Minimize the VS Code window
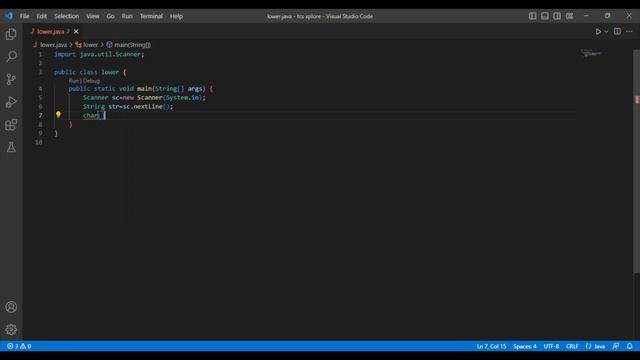This screenshot has height=360, width=640. [x=586, y=16]
